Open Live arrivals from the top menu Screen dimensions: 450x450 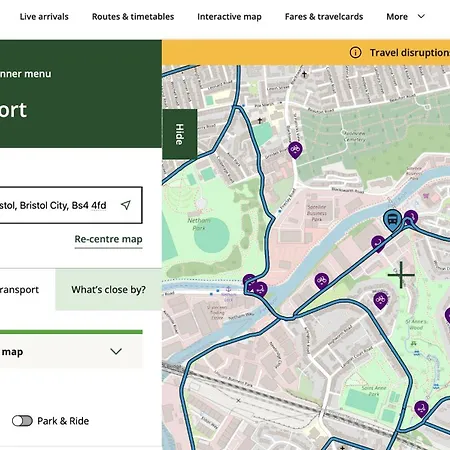pyautogui.click(x=44, y=17)
